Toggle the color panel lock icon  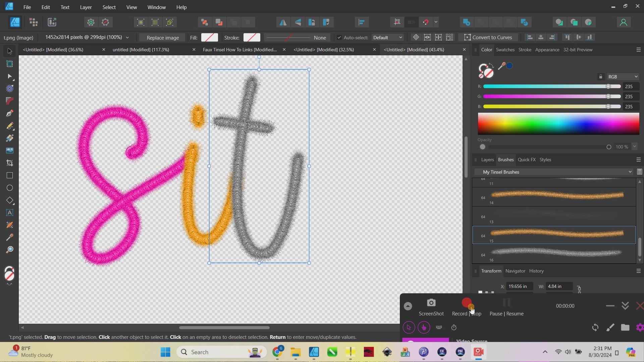click(x=600, y=77)
